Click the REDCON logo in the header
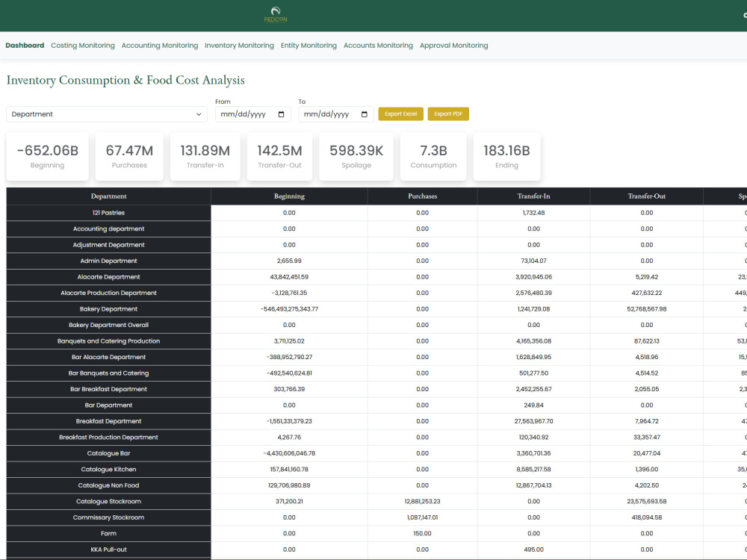Image resolution: width=747 pixels, height=560 pixels. point(276,15)
